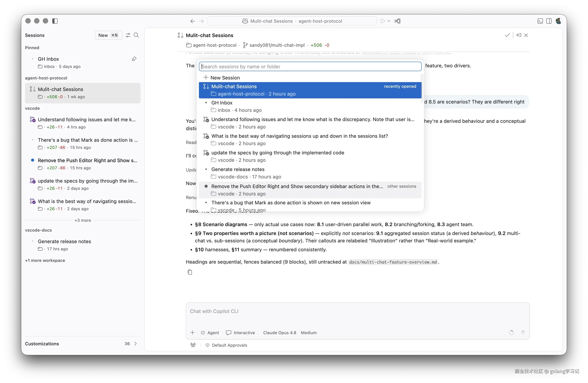Choose New Session in the picker
Viewport: 588px width, 383px height.
pos(310,78)
